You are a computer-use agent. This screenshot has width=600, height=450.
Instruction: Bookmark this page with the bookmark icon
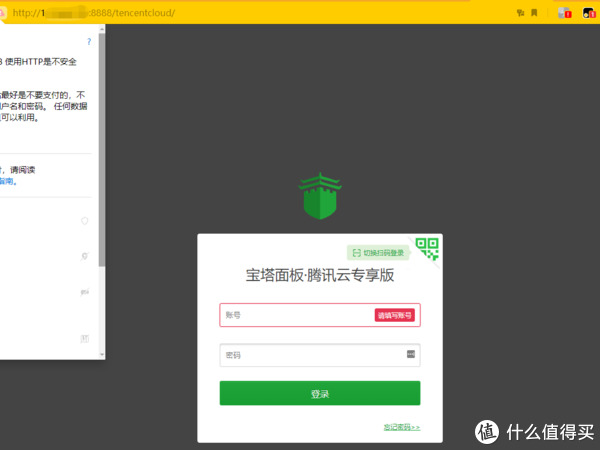[534, 13]
